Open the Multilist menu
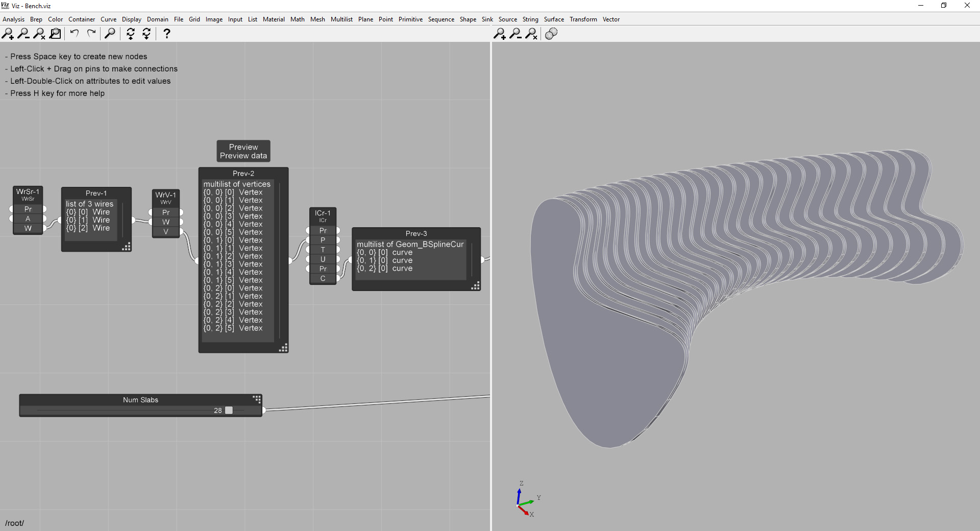980x531 pixels. [x=341, y=19]
